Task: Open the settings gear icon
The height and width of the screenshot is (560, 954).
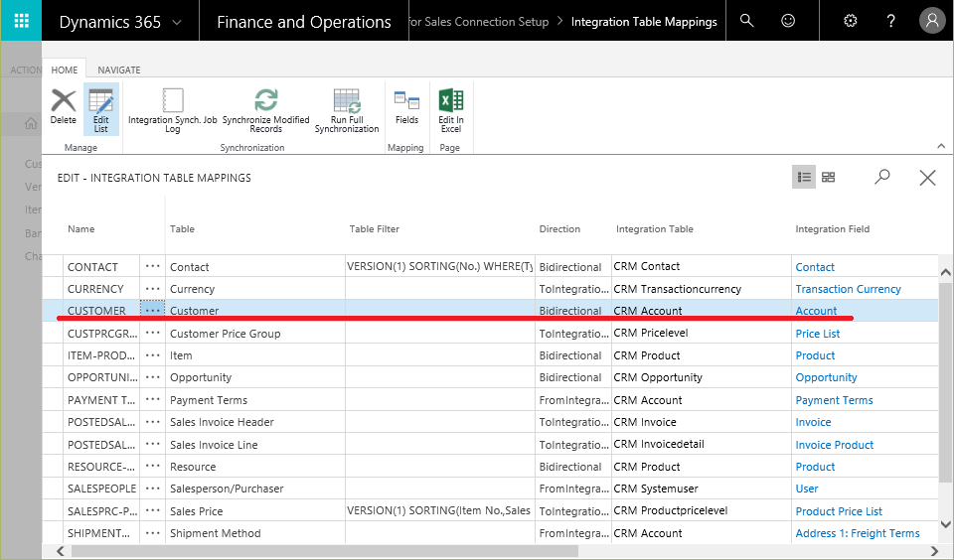Action: pos(850,21)
